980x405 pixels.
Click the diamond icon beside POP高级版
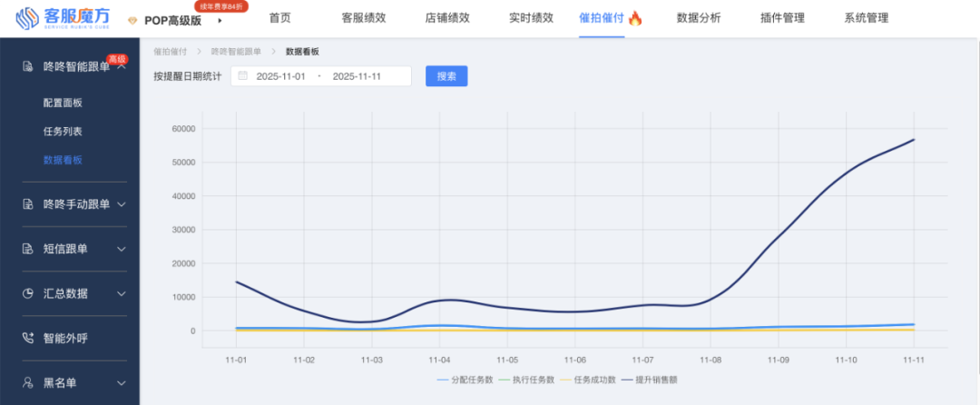[x=132, y=21]
